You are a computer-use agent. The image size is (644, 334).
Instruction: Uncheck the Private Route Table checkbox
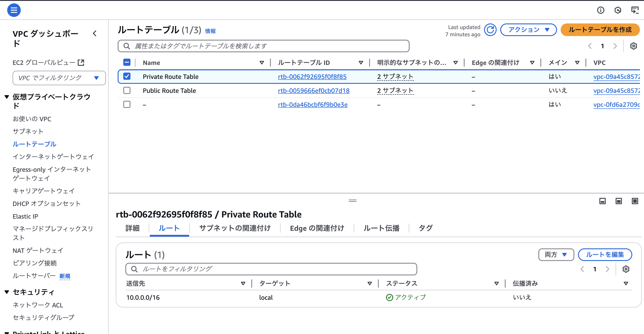coord(127,76)
